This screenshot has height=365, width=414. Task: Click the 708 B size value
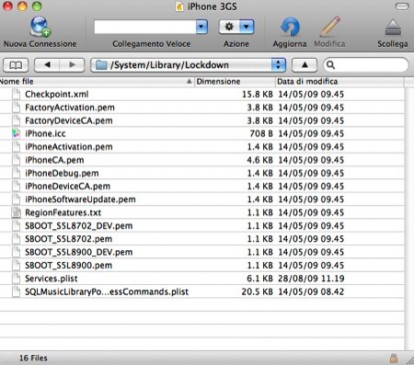click(261, 134)
